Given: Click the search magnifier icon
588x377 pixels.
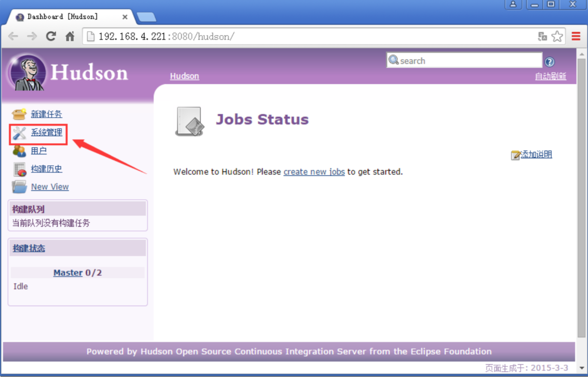Looking at the screenshot, I should click(x=394, y=60).
